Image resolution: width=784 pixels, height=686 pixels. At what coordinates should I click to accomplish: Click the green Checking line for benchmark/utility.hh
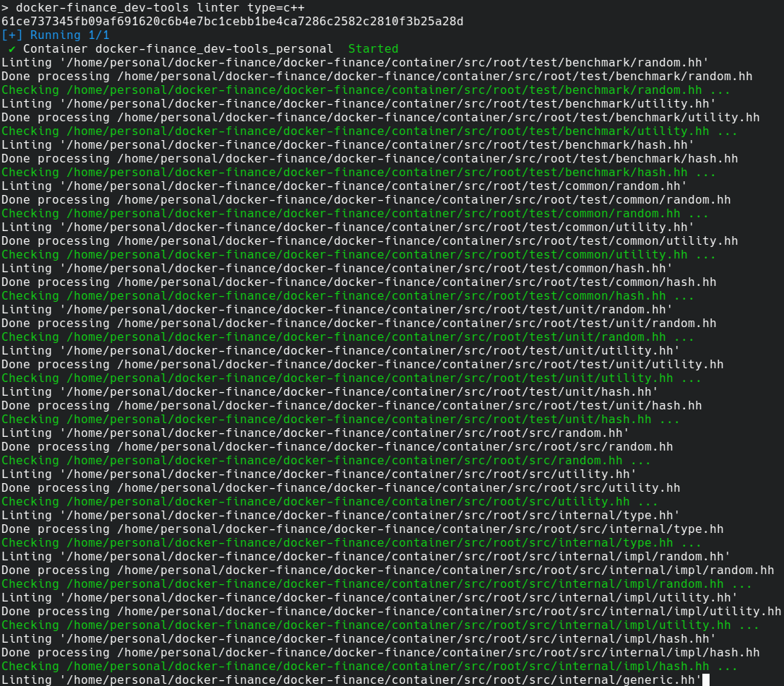tap(369, 131)
